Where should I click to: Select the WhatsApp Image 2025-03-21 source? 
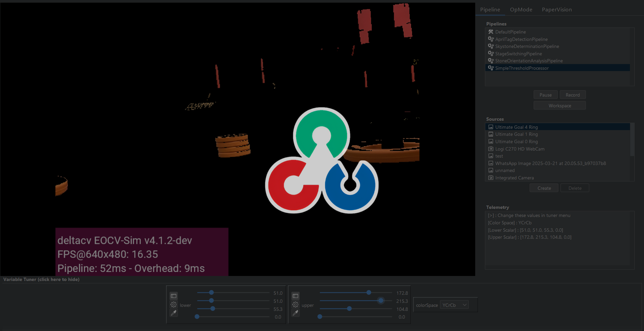pos(558,163)
